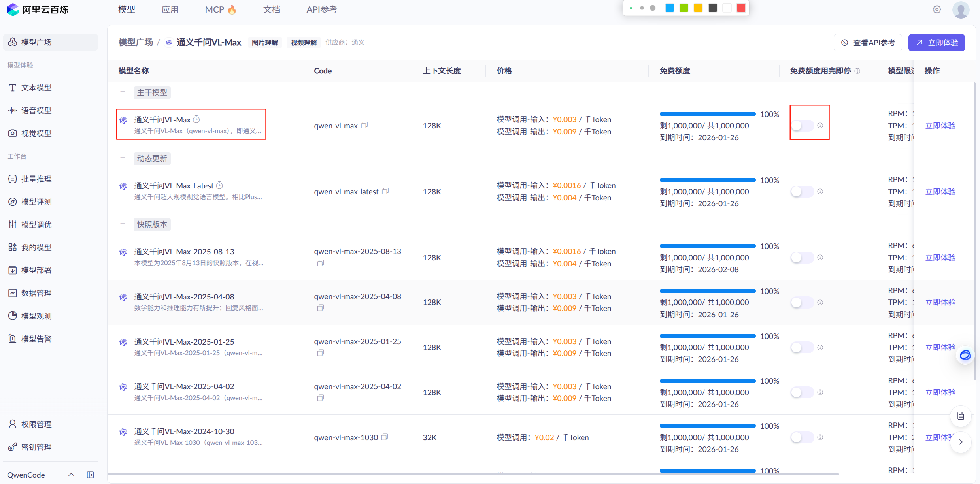Viewport: 980px width, 484px height.
Task: Copy the qwen-vl-max-latest code
Action: click(385, 191)
